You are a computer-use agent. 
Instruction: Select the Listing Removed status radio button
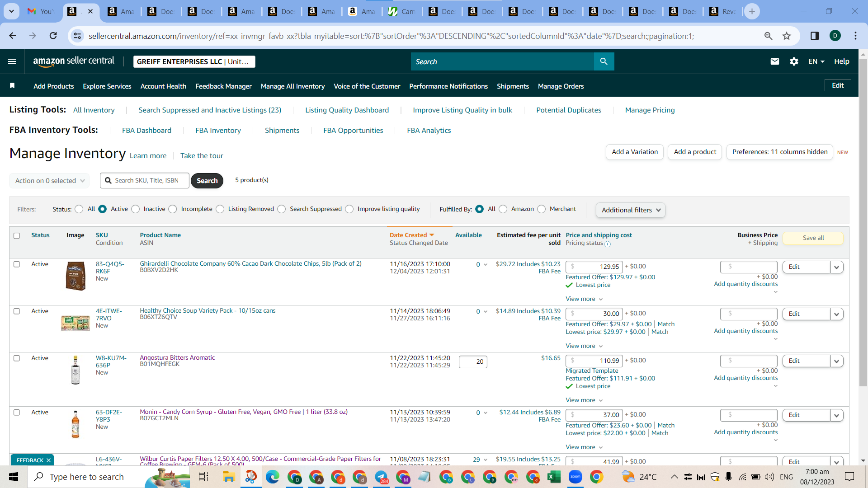[x=220, y=209]
